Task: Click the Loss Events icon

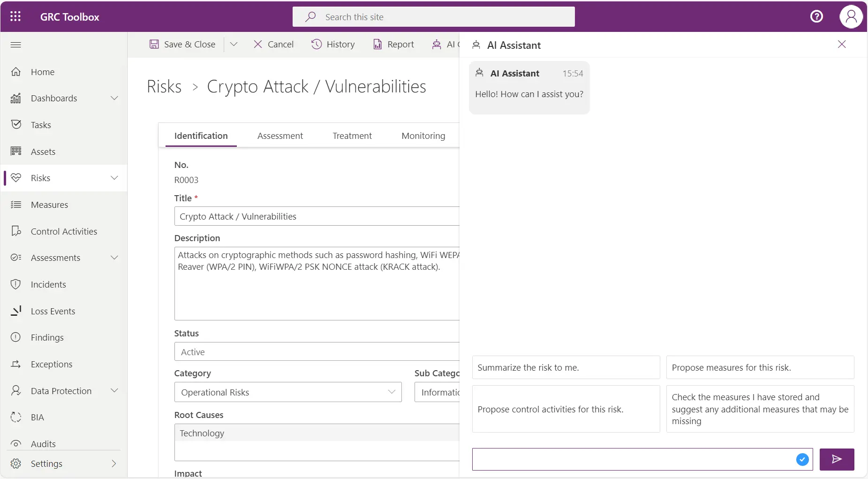Action: point(16,311)
